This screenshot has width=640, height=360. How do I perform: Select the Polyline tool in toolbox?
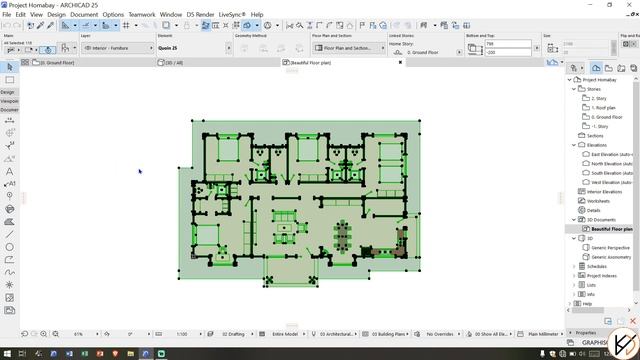9,260
